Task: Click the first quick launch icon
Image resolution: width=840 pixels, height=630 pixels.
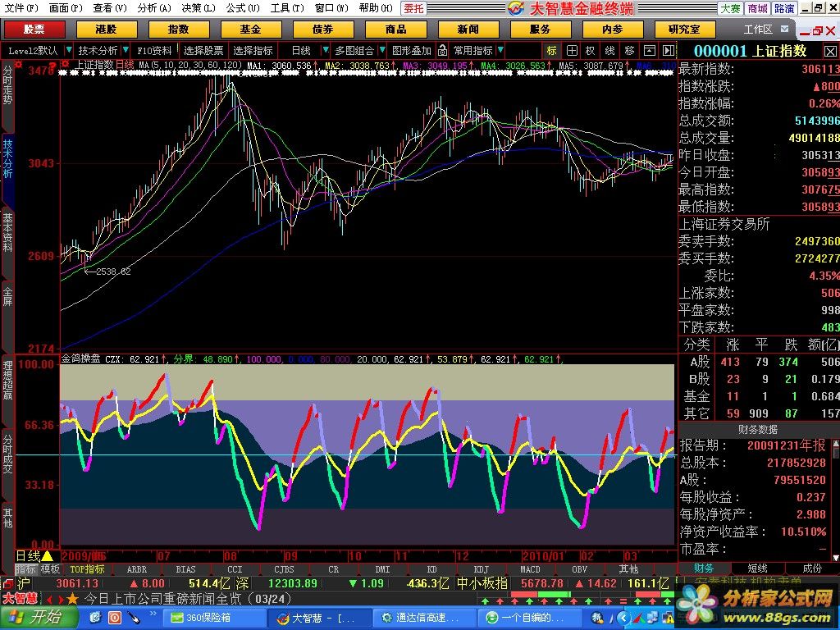Action: tap(95, 618)
